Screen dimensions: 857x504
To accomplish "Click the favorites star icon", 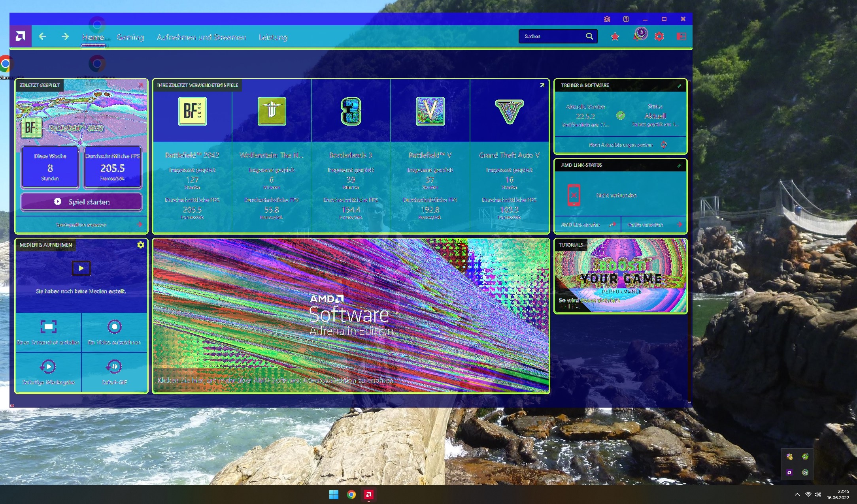I will 615,36.
